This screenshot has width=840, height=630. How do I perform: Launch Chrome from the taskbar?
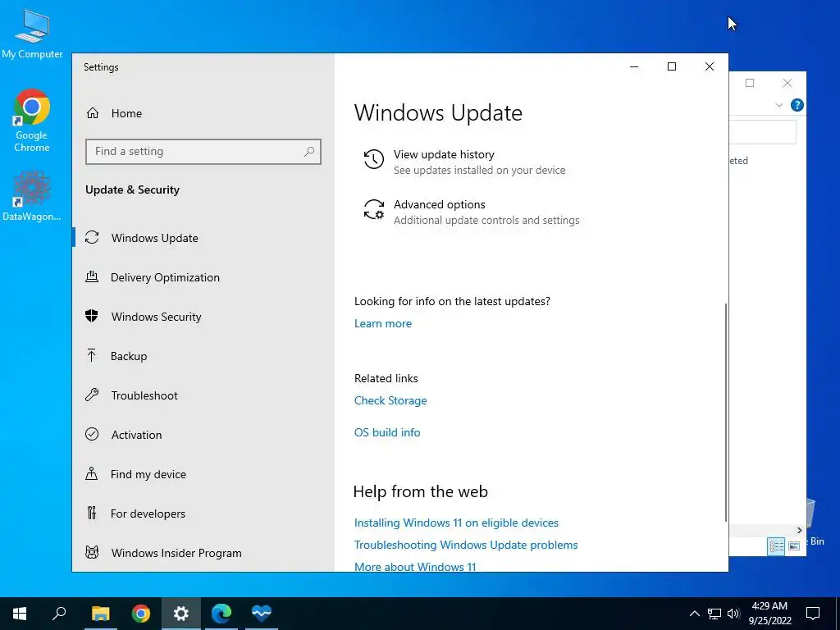tap(141, 614)
